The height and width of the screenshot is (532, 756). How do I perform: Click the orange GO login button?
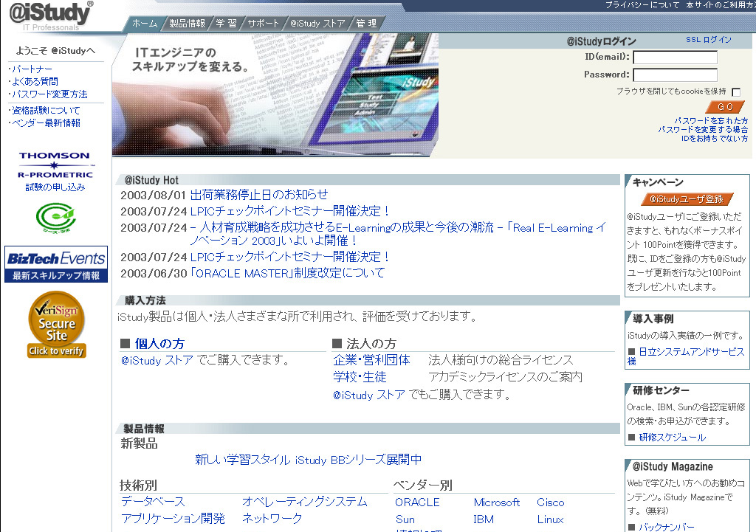[725, 107]
